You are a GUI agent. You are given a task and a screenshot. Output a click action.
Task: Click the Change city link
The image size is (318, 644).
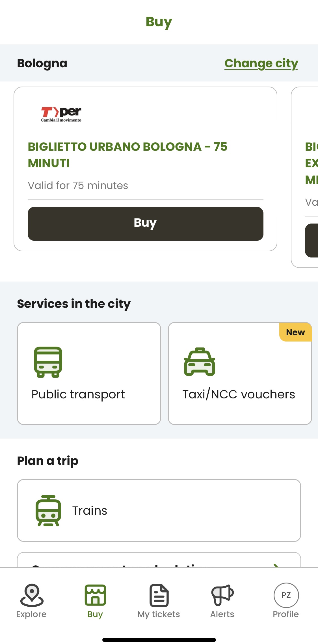pos(261,63)
